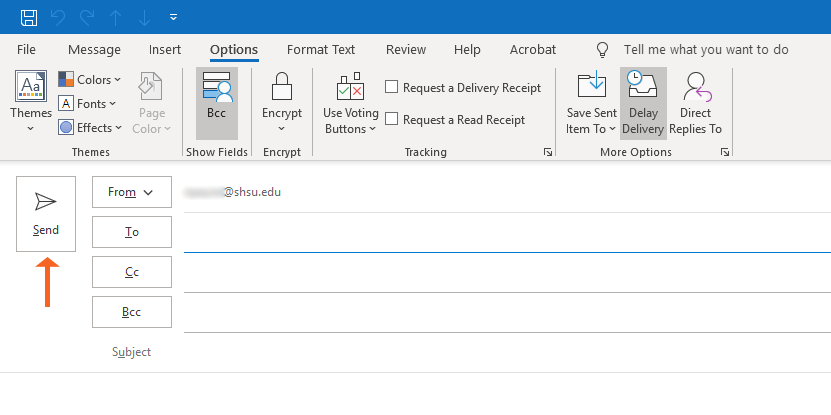Open the From account dropdown
Viewport: 831px width, 415px height.
131,192
